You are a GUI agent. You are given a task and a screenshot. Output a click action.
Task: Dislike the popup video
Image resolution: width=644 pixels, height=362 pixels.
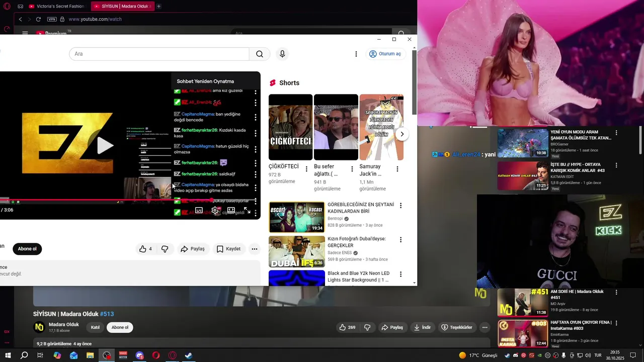coord(165,249)
